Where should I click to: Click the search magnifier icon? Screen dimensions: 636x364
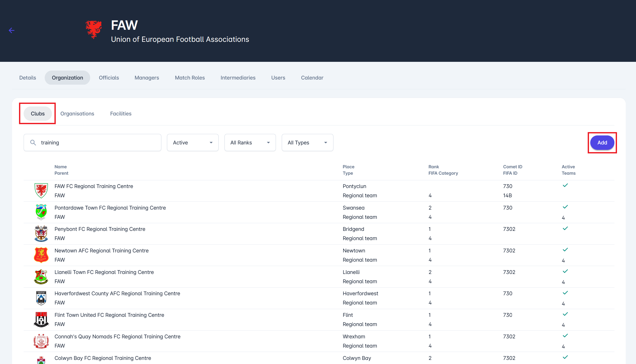33,142
